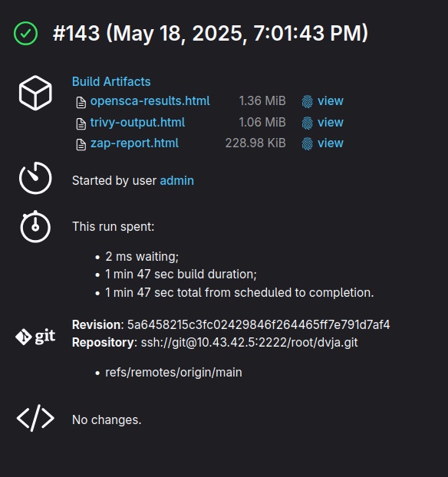
Task: Click fingerprint icon for zap-report.html
Action: (308, 144)
